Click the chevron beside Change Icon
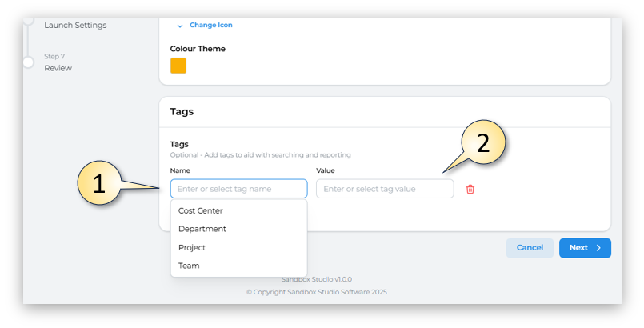This screenshot has width=644, height=328. pyautogui.click(x=180, y=26)
